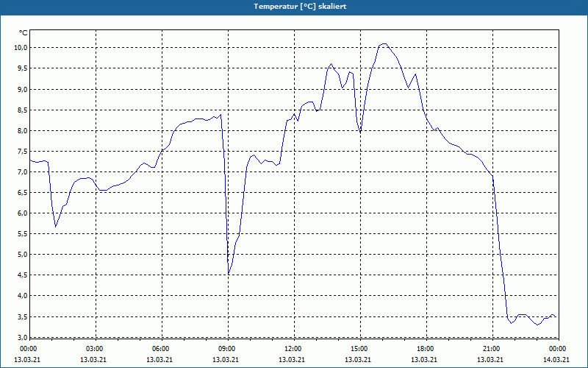Click the 12:00 time label
588x368 pixels.
pos(293,349)
